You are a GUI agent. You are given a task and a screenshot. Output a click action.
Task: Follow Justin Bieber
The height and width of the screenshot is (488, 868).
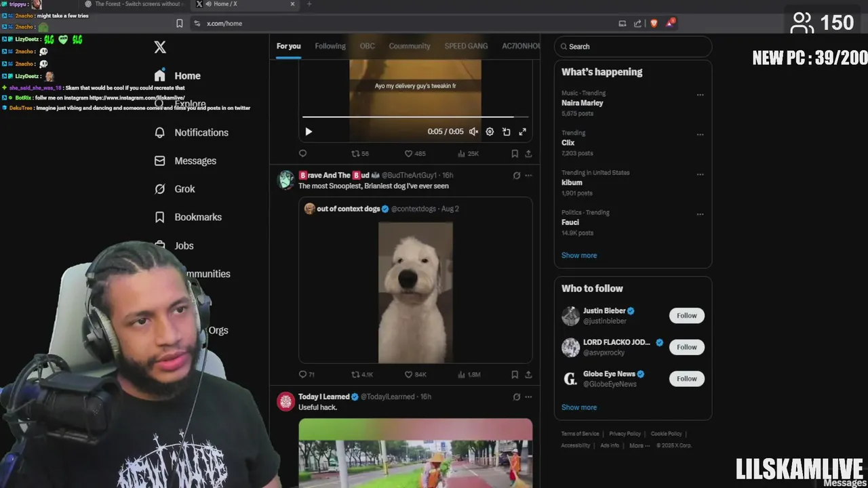[x=686, y=315]
